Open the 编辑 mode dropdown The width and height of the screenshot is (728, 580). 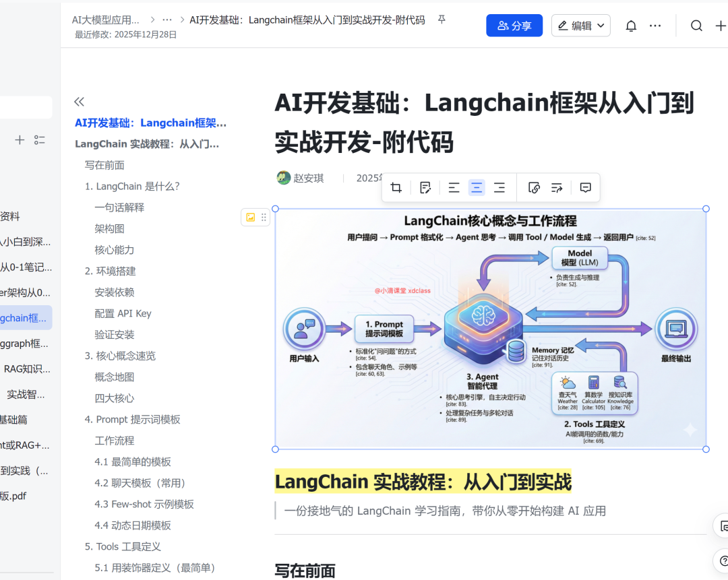581,26
